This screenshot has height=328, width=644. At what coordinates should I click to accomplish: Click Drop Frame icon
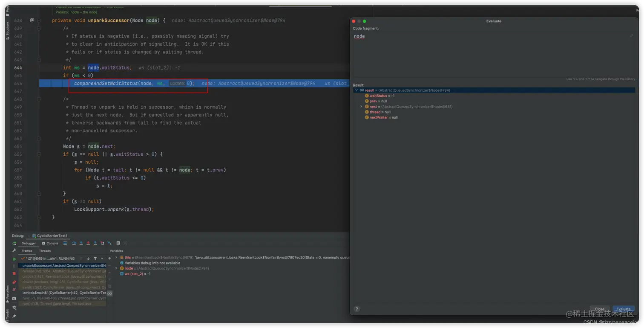point(102,243)
